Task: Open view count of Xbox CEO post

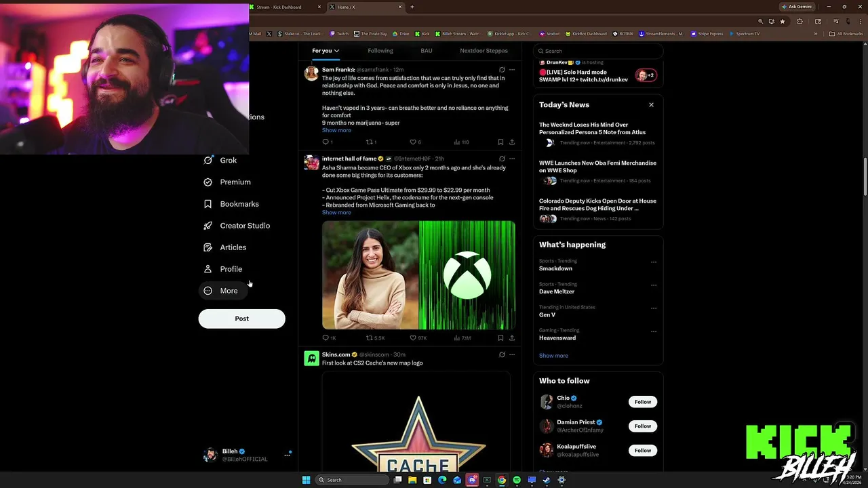Action: (x=462, y=338)
